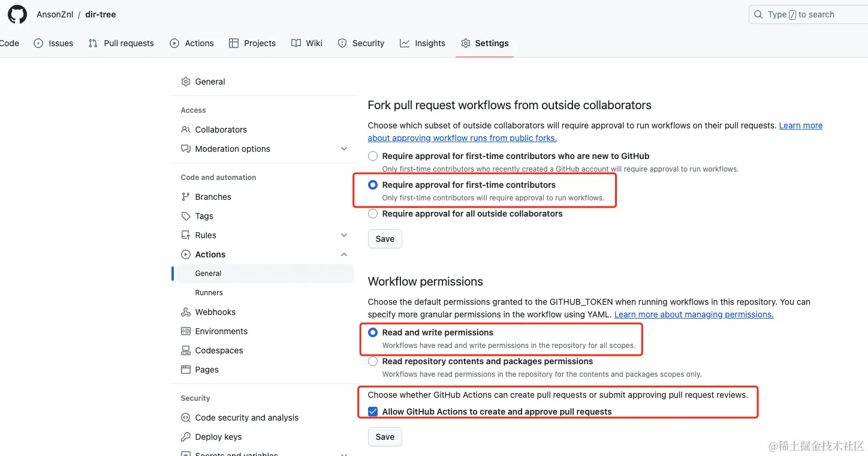Select approval for first-time contributors new to GitHub
868x456 pixels.
[373, 156]
